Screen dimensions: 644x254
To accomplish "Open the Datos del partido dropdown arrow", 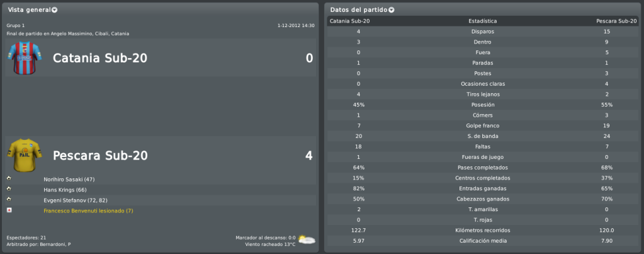I will coord(392,10).
